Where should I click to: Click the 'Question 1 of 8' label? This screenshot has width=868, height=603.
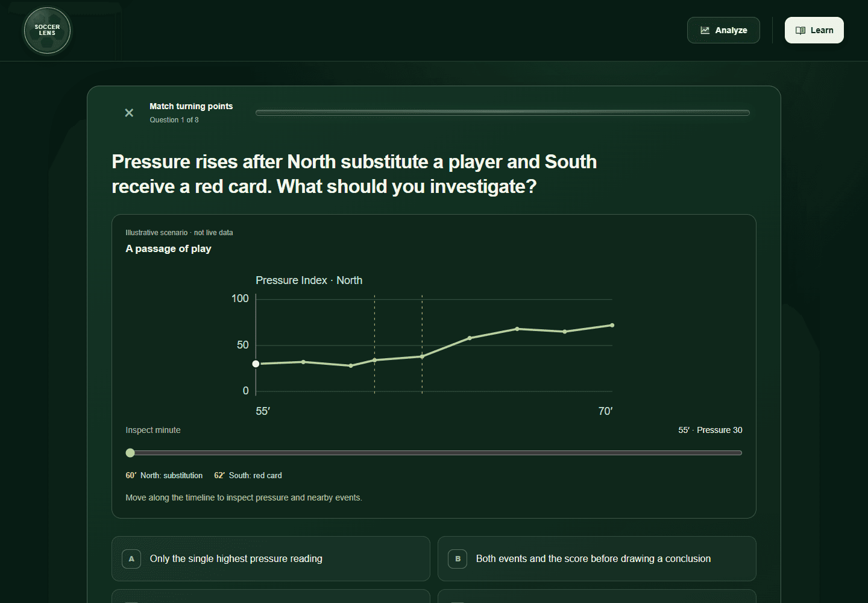coord(174,120)
